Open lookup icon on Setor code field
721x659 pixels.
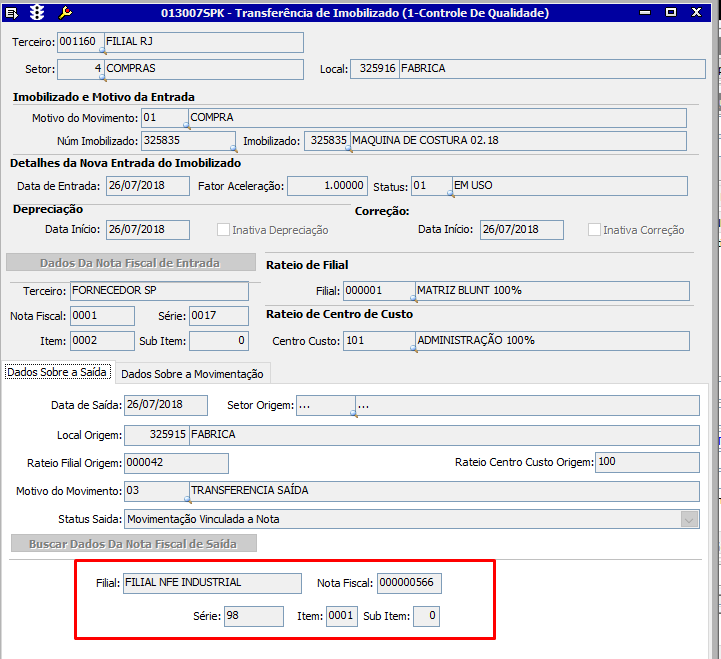pos(103,78)
